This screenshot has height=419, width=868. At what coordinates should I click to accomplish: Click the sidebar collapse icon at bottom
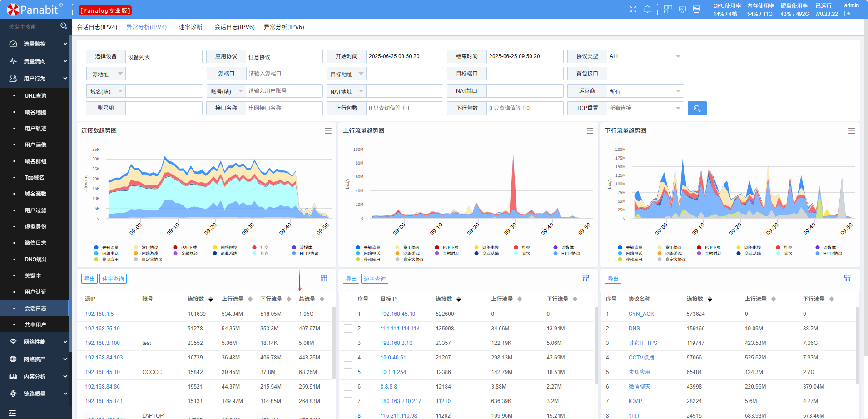click(x=12, y=413)
